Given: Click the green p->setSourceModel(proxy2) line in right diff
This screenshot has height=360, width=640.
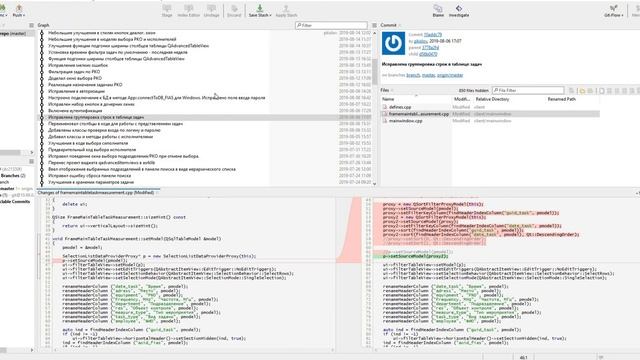Looking at the screenshot, I should (416, 256).
